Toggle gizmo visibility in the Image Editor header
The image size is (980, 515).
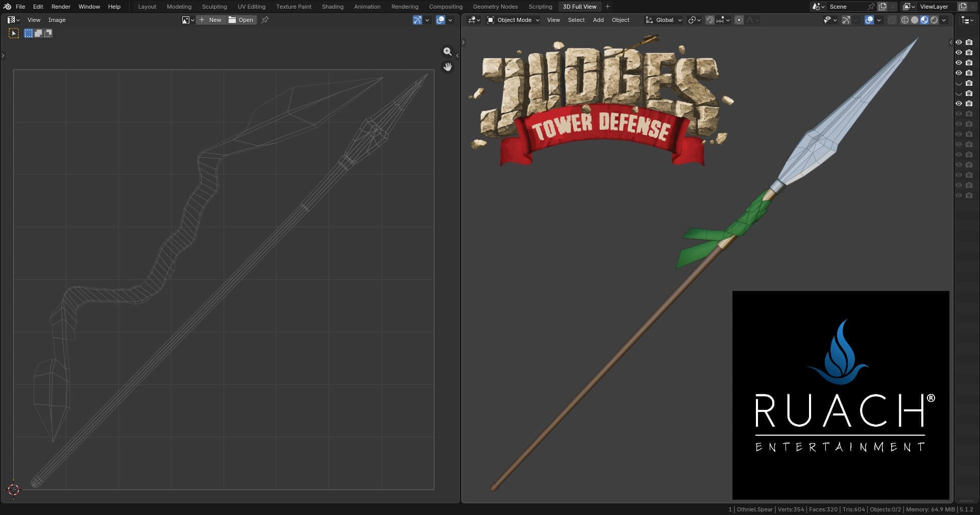(x=417, y=20)
